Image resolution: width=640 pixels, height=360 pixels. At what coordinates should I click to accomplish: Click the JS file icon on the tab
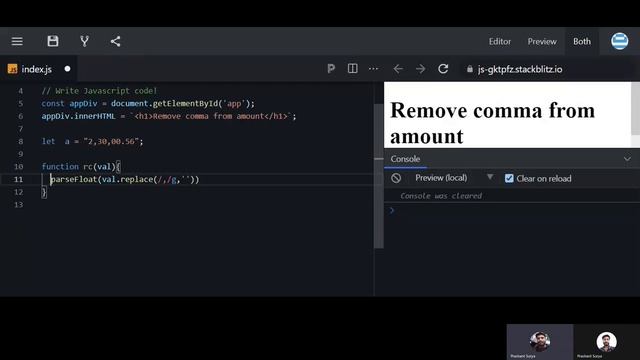pos(13,69)
